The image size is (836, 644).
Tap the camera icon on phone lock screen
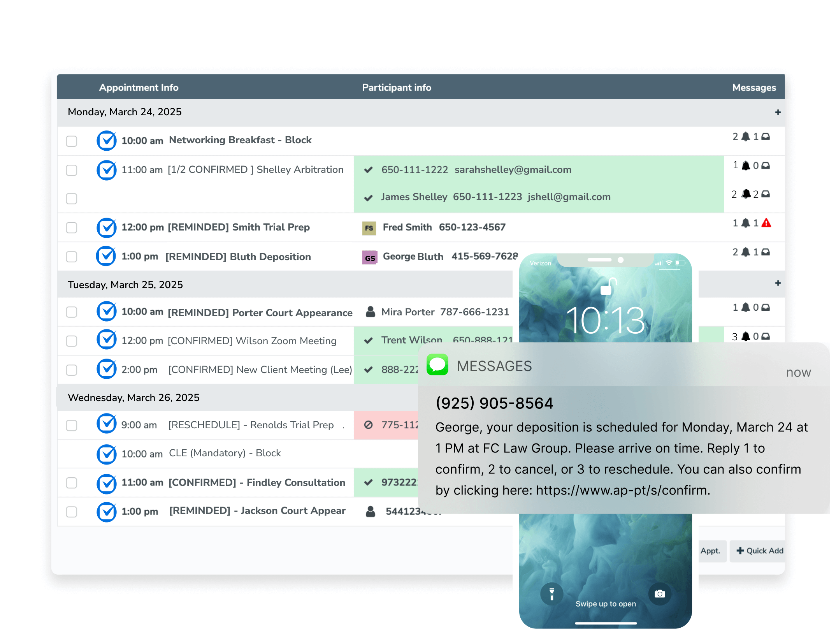tap(660, 594)
